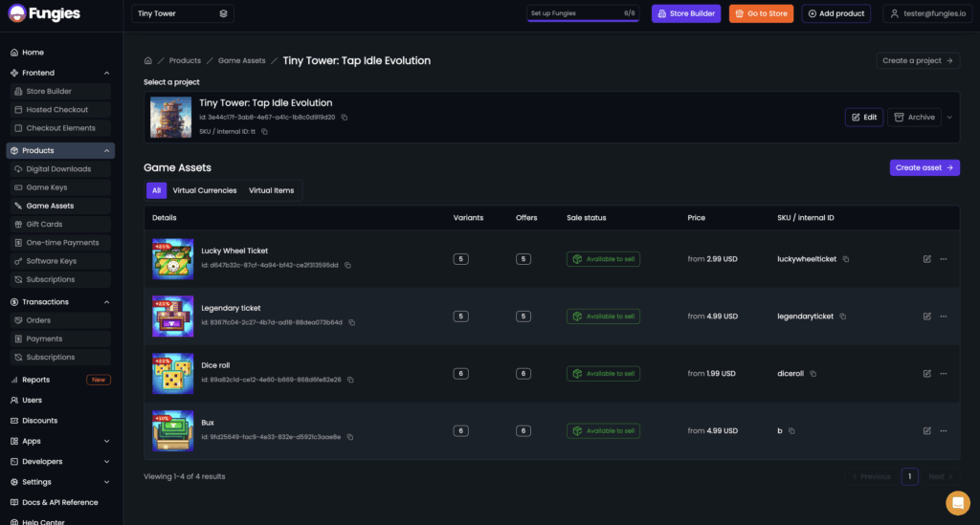Go to home via breadcrumb house icon
980x525 pixels.
tap(148, 60)
